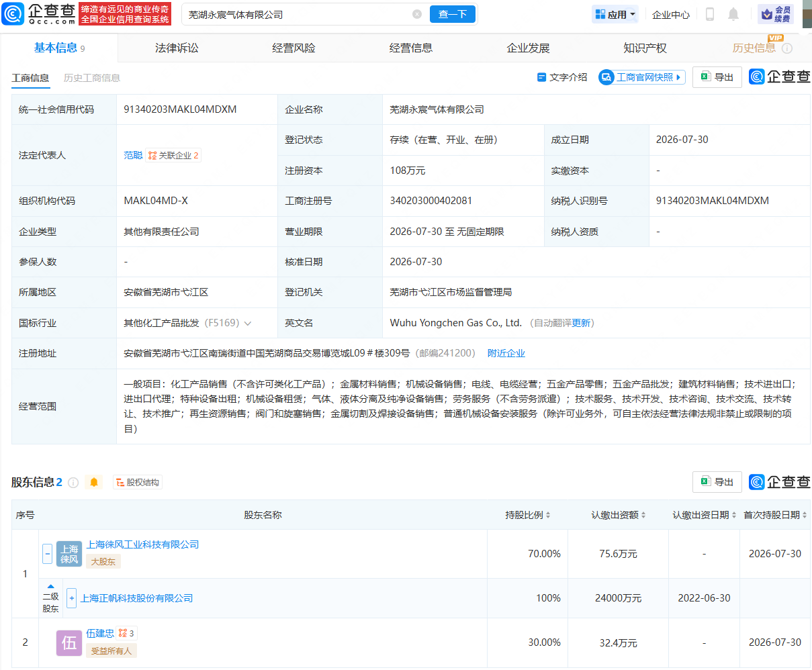The width and height of the screenshot is (812, 670).
Task: Click 24000万元 contribution value
Action: point(619,598)
